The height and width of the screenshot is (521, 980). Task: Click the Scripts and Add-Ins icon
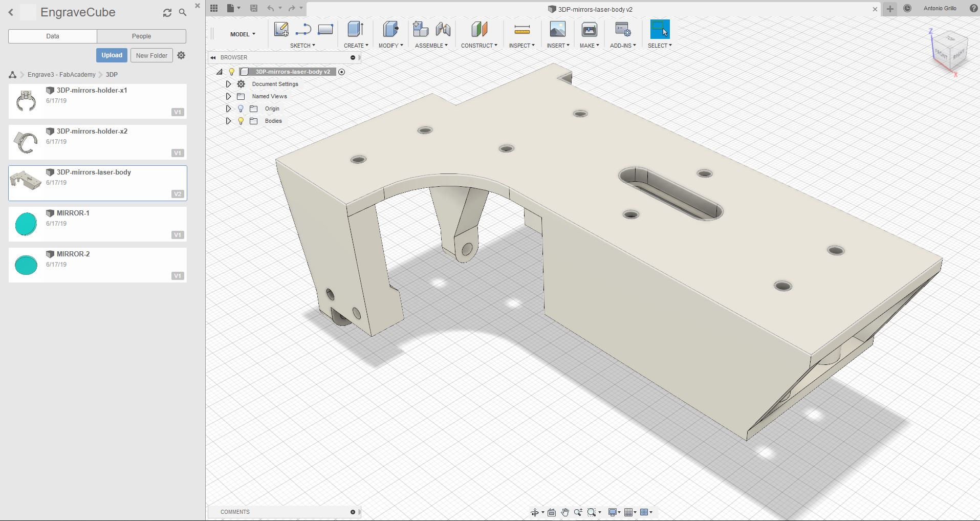tap(623, 30)
